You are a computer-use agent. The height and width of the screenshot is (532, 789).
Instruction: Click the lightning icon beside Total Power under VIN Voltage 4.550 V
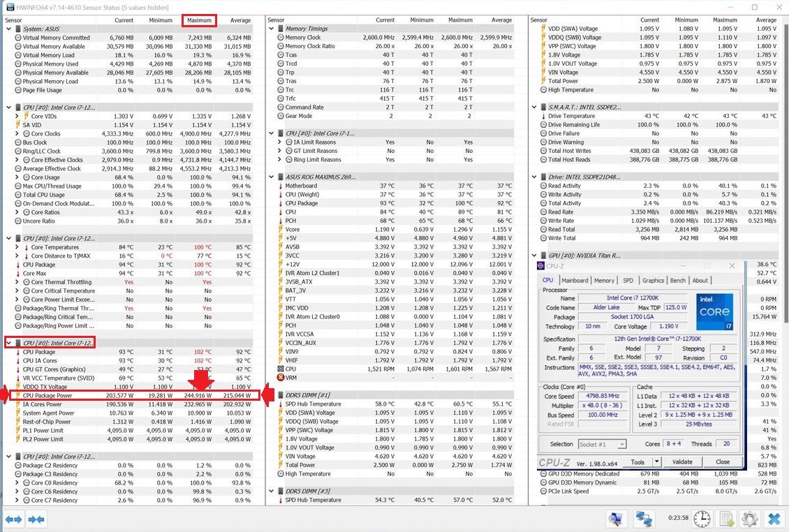(x=543, y=81)
